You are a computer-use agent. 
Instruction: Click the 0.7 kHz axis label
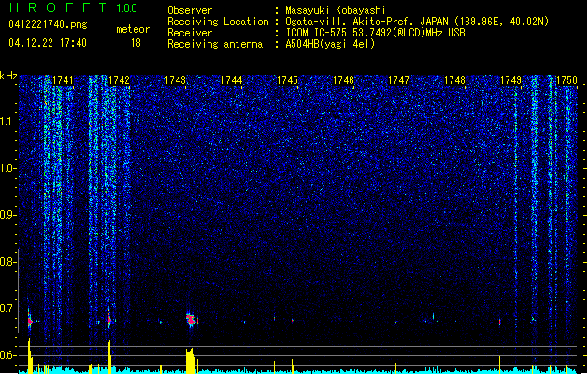coord(7,309)
